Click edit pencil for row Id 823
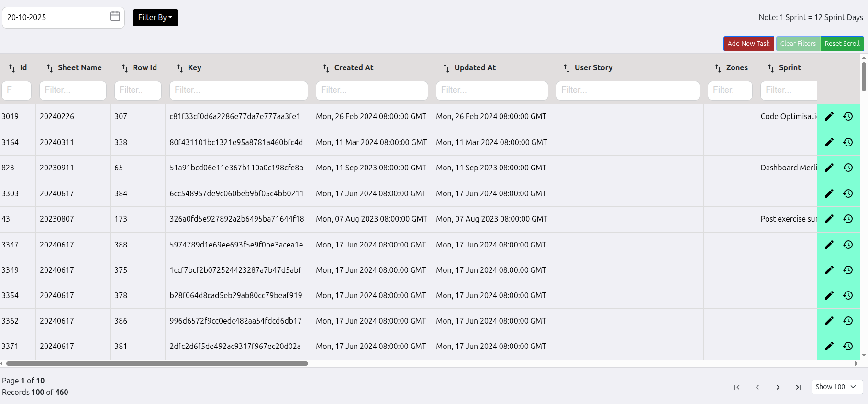The image size is (868, 404). (x=829, y=168)
